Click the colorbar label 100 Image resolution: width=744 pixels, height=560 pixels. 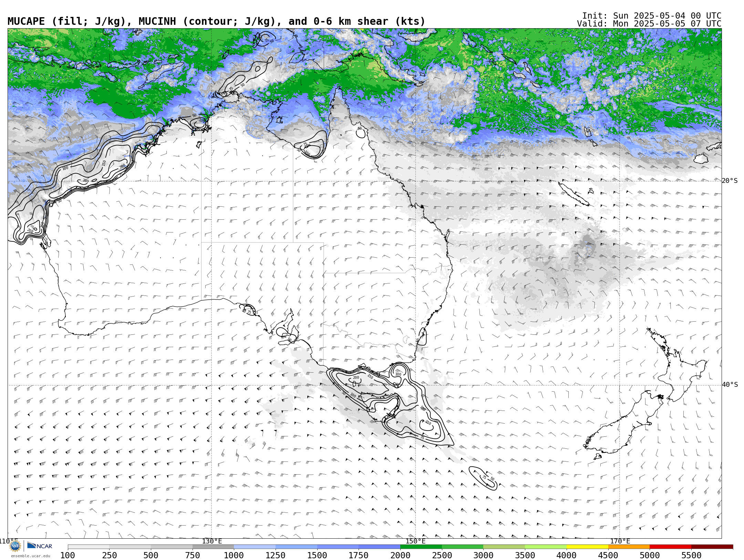pyautogui.click(x=68, y=556)
